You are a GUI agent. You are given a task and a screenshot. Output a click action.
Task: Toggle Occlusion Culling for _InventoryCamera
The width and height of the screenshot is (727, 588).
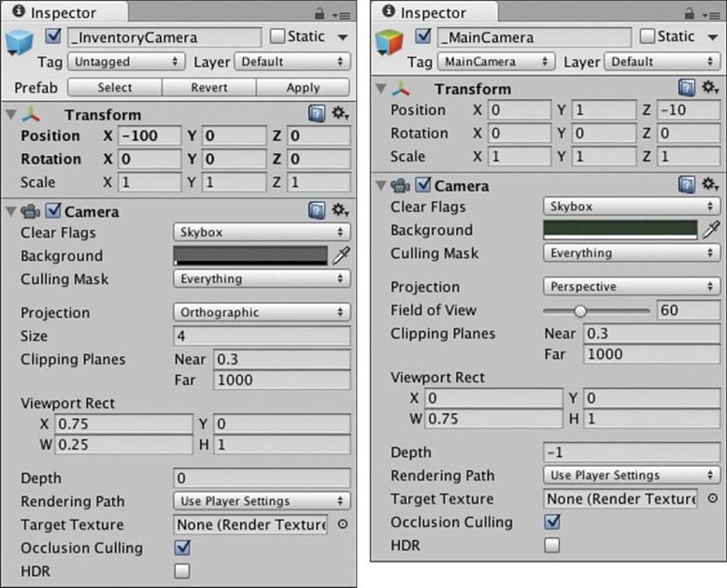[x=183, y=548]
